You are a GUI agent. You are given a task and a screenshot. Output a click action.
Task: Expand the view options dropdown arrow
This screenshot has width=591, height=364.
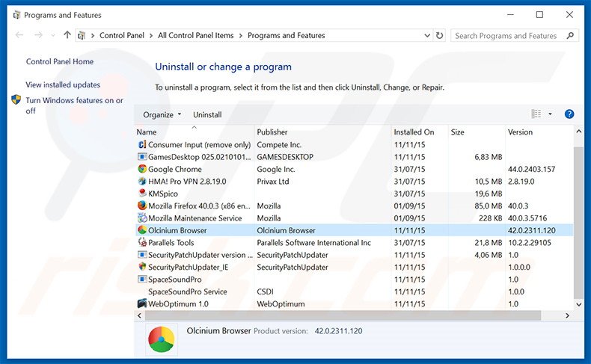pos(550,114)
